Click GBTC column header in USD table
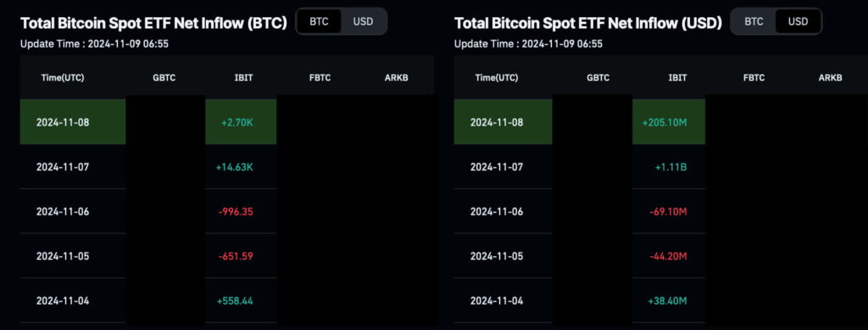The height and width of the screenshot is (330, 868). [598, 77]
